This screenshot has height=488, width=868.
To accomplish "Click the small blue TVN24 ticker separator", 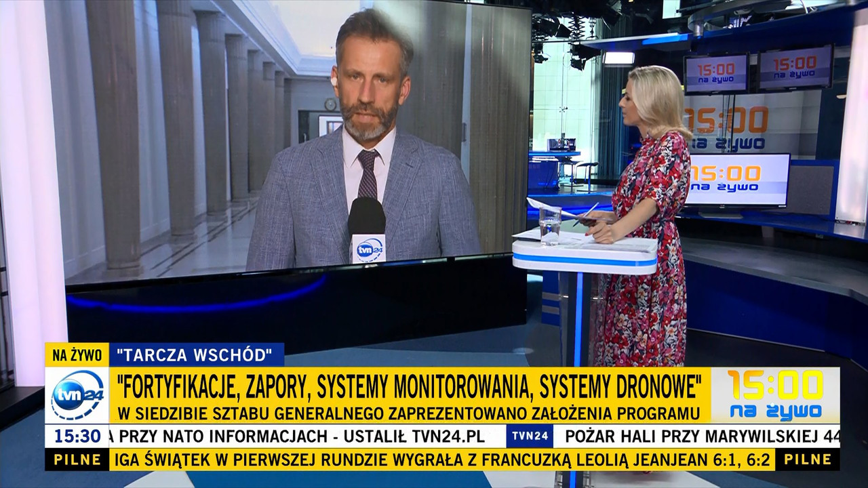I will tap(530, 436).
